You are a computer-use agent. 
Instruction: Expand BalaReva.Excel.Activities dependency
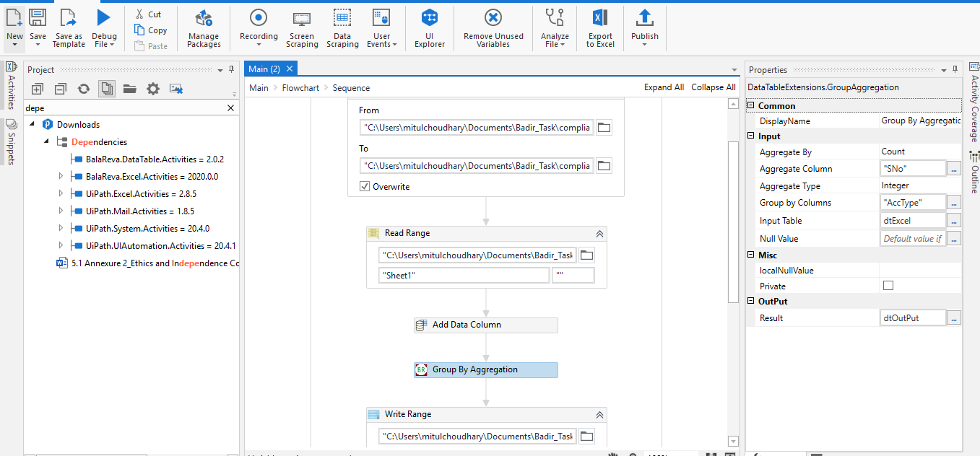[61, 176]
